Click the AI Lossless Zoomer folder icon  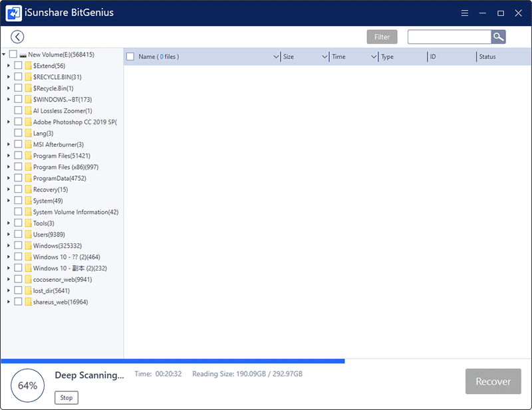28,110
